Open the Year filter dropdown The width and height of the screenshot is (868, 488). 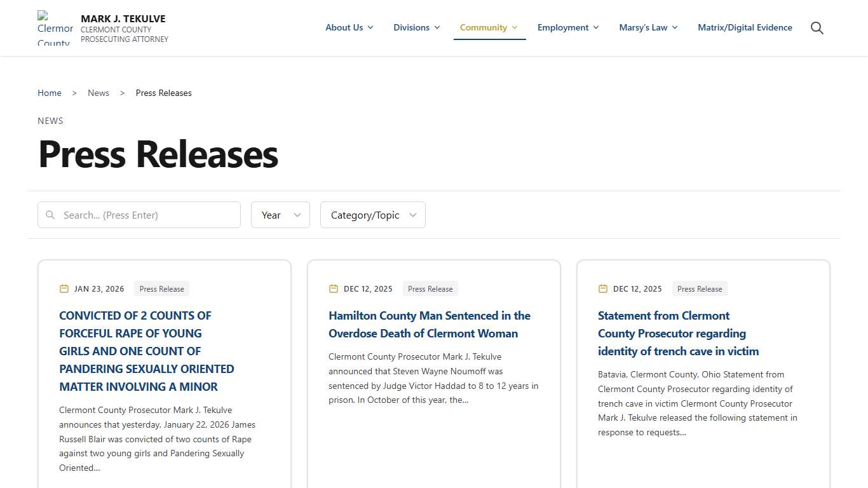pyautogui.click(x=280, y=215)
